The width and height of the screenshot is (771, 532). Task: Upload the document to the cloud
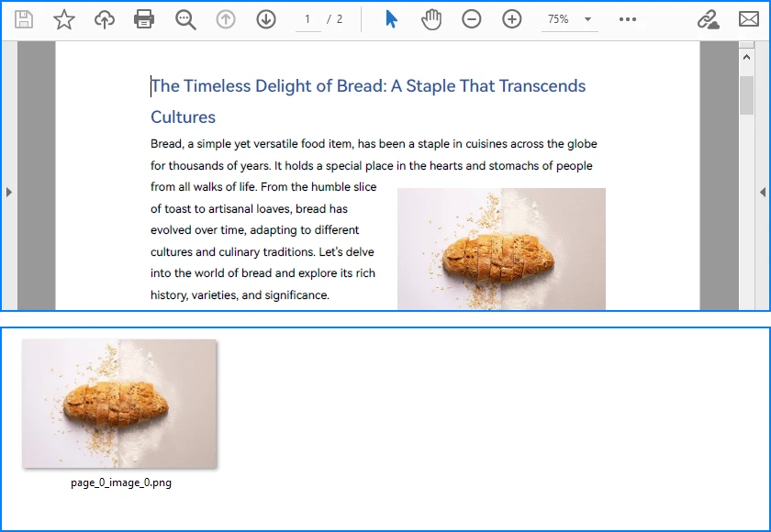point(104,18)
